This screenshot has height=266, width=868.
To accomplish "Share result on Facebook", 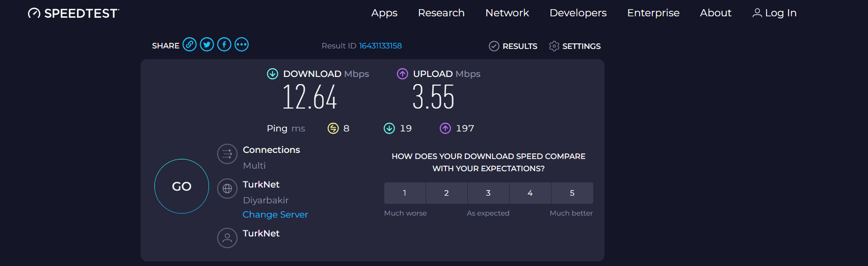I will tap(224, 44).
